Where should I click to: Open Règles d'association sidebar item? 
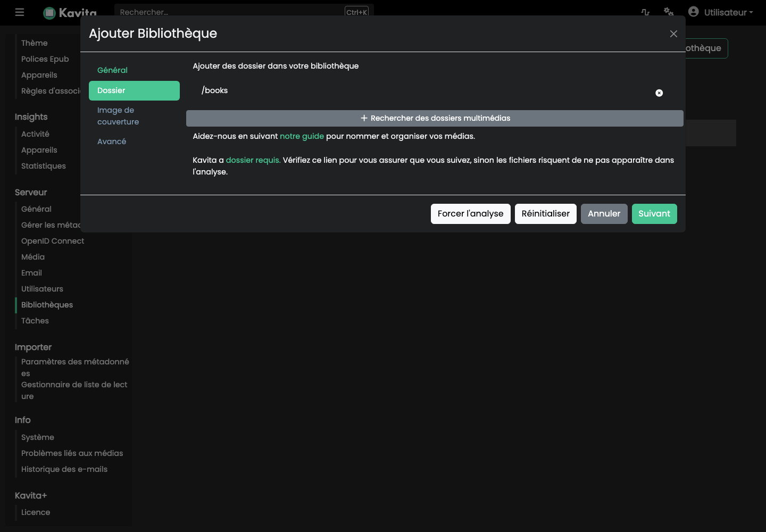tap(51, 91)
